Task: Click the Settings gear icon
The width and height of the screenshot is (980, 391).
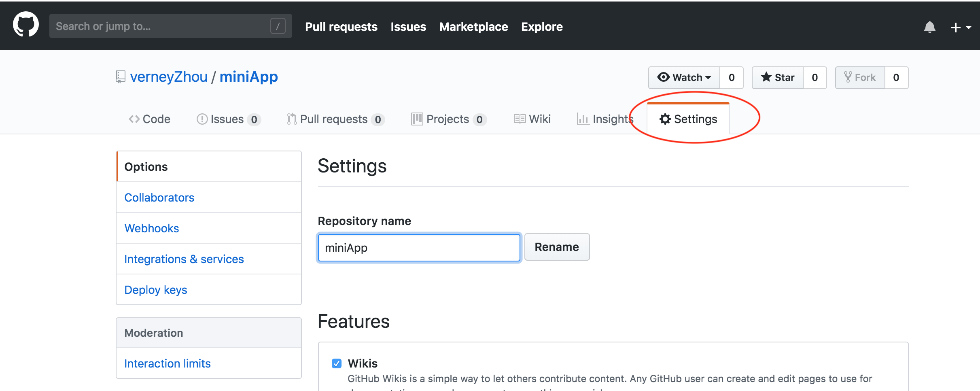Action: pyautogui.click(x=665, y=119)
